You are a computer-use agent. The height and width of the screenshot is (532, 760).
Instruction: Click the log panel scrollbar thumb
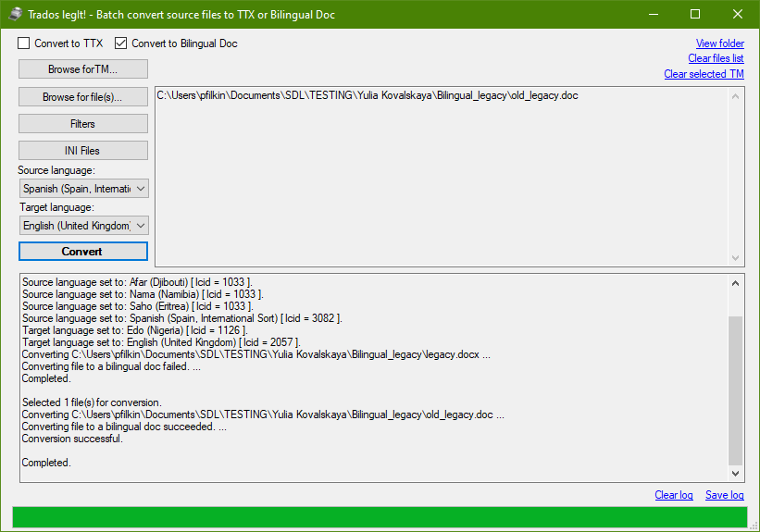coord(735,390)
